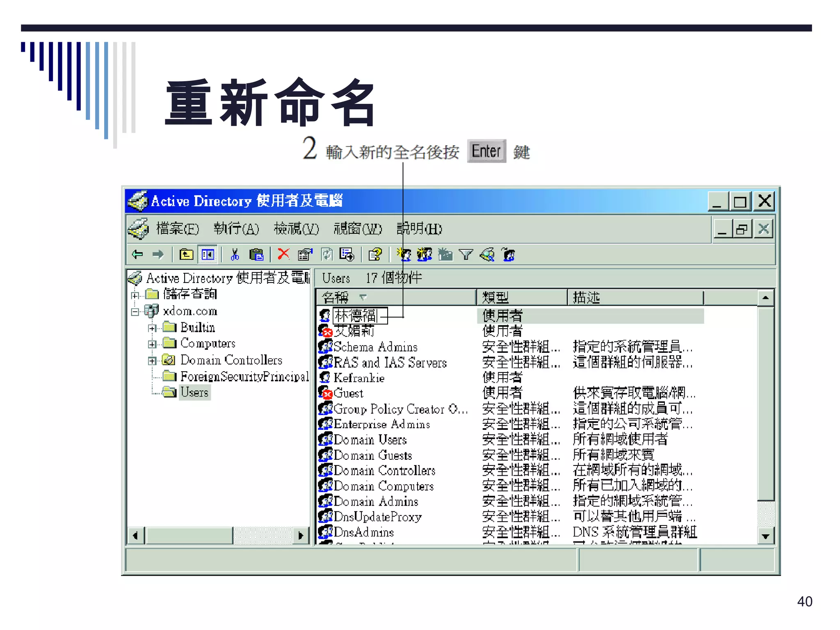Click the 林德福 rename text field
Screen dimensions: 840x630
point(360,315)
